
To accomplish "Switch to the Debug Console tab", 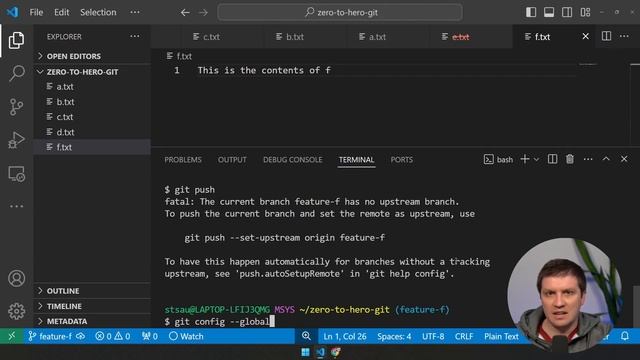I will tap(293, 160).
